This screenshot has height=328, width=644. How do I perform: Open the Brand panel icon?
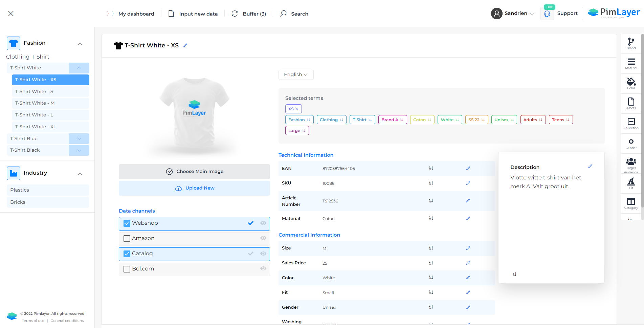pos(631,43)
